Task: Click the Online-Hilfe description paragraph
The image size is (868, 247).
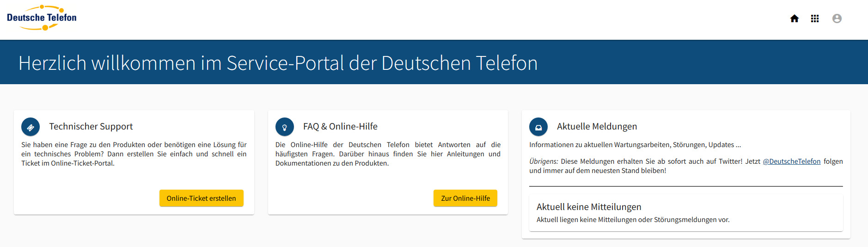Action: pos(388,154)
